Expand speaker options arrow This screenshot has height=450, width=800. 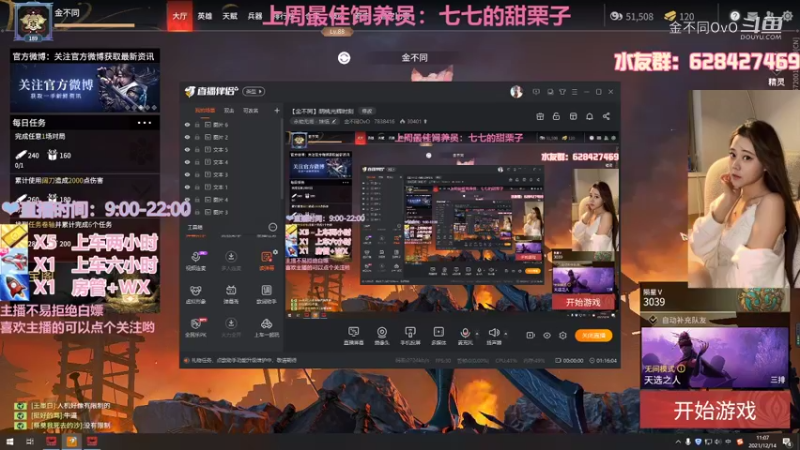click(x=506, y=334)
